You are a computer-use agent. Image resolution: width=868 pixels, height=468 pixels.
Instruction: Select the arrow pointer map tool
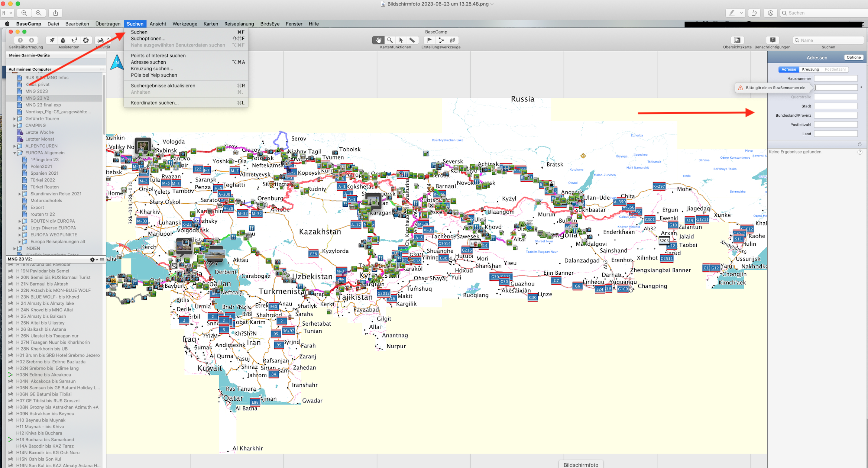click(401, 40)
